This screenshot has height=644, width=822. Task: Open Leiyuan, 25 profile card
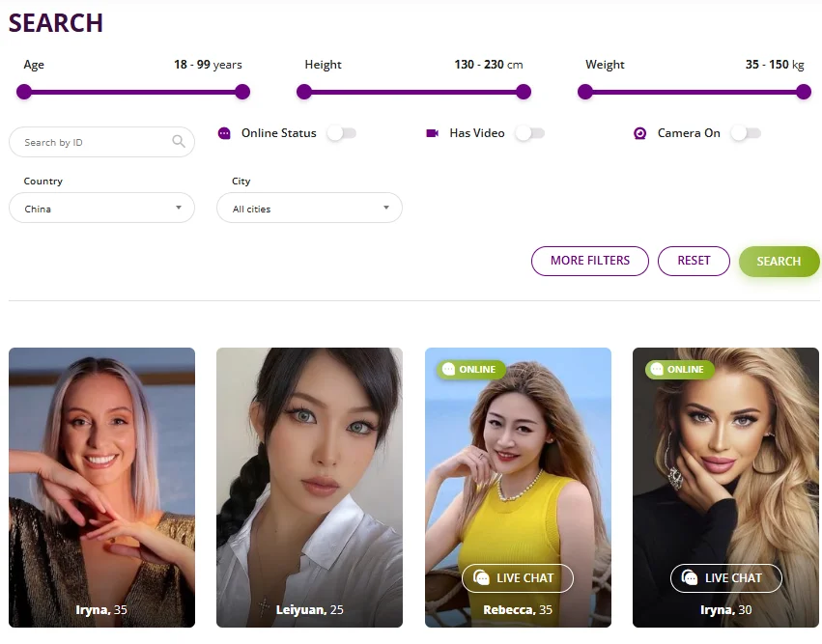pyautogui.click(x=309, y=488)
